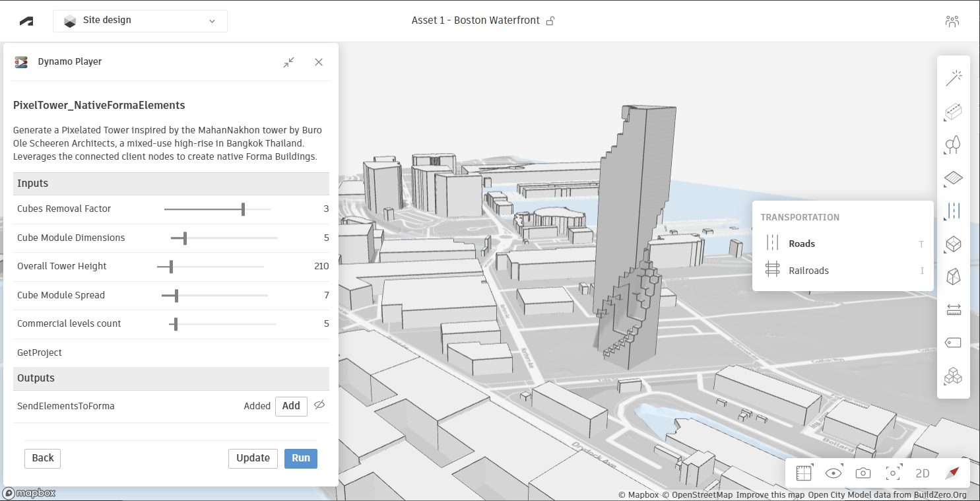Collapse the Outputs section
The height and width of the screenshot is (501, 980).
tap(171, 378)
